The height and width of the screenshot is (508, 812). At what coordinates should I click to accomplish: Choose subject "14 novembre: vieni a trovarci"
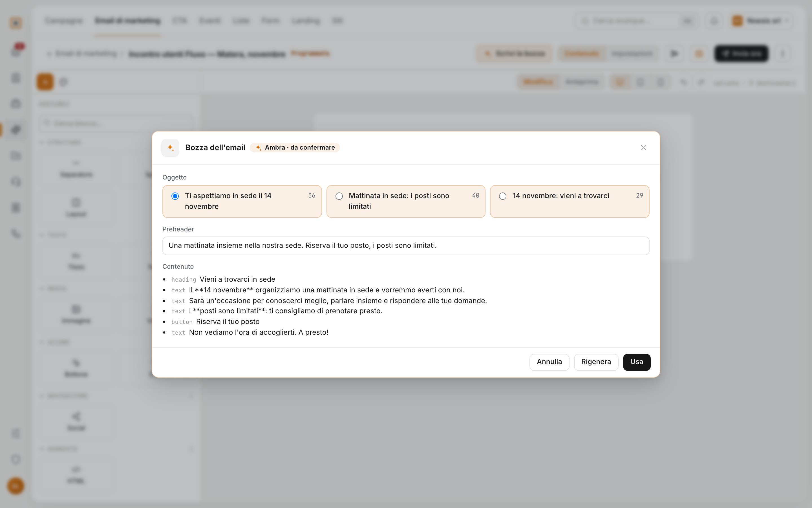tap(570, 201)
